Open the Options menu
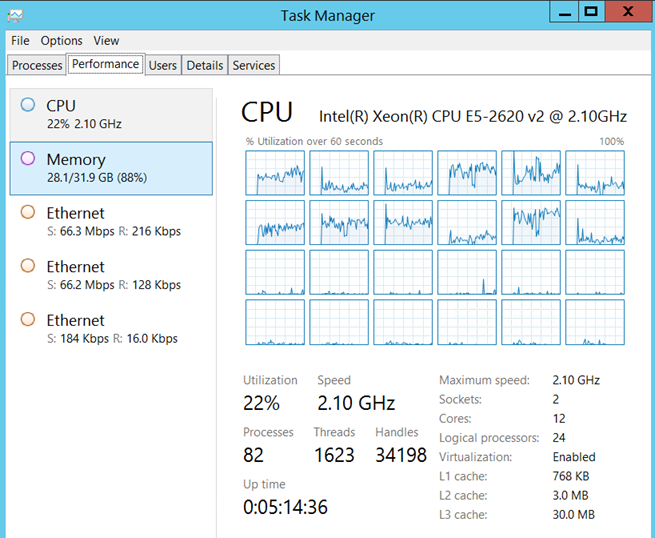655x538 pixels. click(x=61, y=41)
